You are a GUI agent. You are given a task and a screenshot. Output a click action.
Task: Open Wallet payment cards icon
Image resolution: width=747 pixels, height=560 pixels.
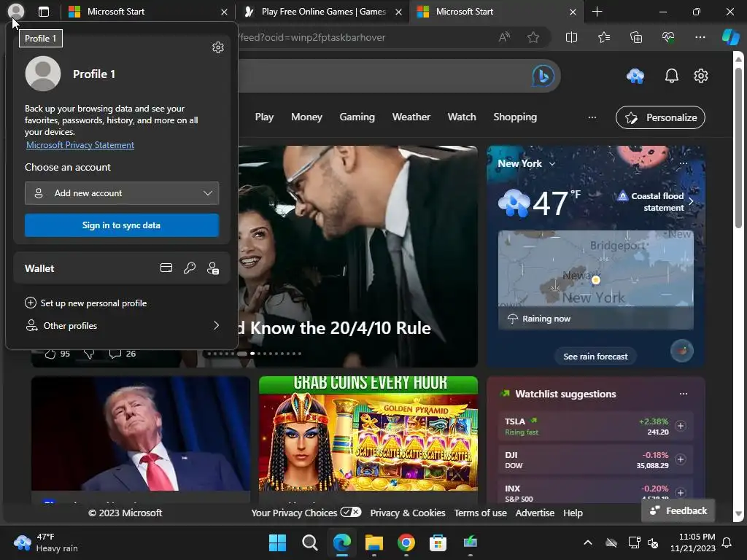coord(166,268)
